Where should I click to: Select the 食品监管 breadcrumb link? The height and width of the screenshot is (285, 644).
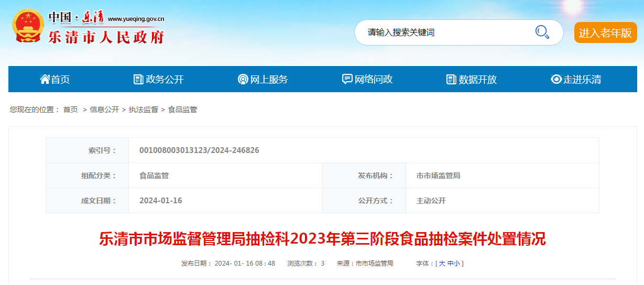(x=182, y=109)
